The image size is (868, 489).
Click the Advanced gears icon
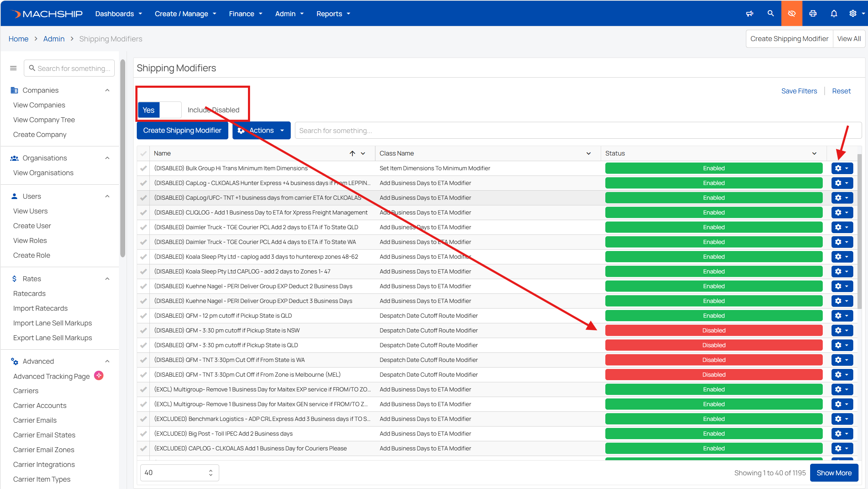click(x=14, y=361)
